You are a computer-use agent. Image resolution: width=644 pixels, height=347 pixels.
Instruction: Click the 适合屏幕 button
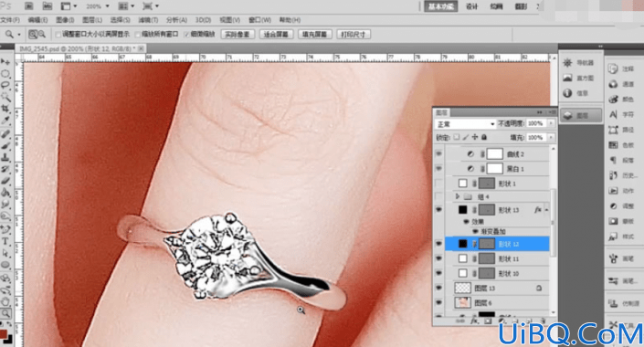pos(276,35)
